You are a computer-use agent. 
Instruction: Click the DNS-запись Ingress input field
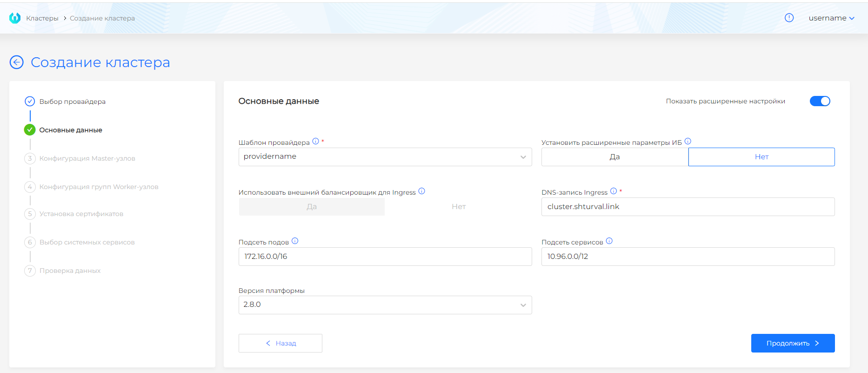[688, 207]
